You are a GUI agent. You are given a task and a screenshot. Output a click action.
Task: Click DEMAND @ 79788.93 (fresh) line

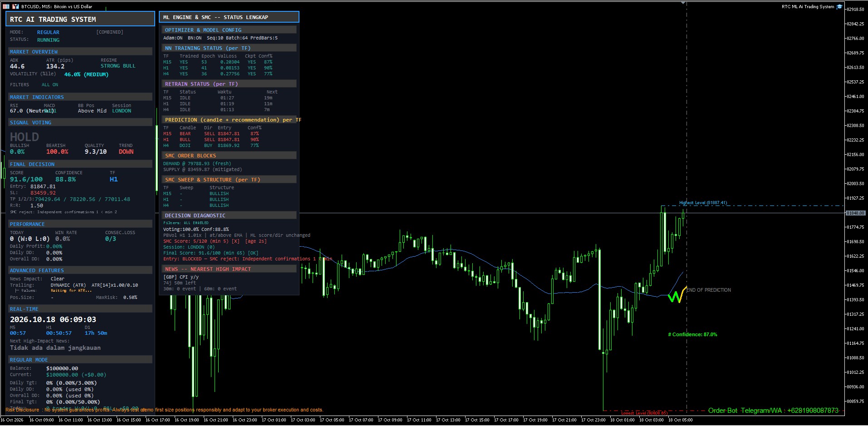point(197,164)
